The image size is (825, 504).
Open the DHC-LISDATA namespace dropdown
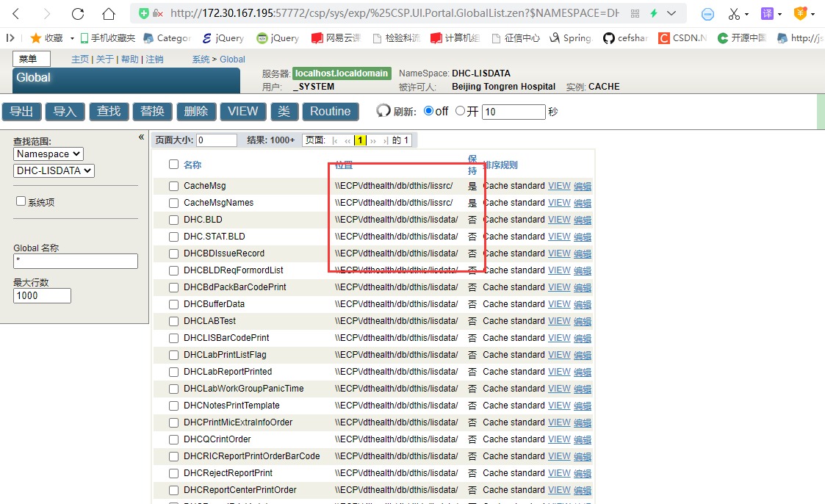point(54,170)
